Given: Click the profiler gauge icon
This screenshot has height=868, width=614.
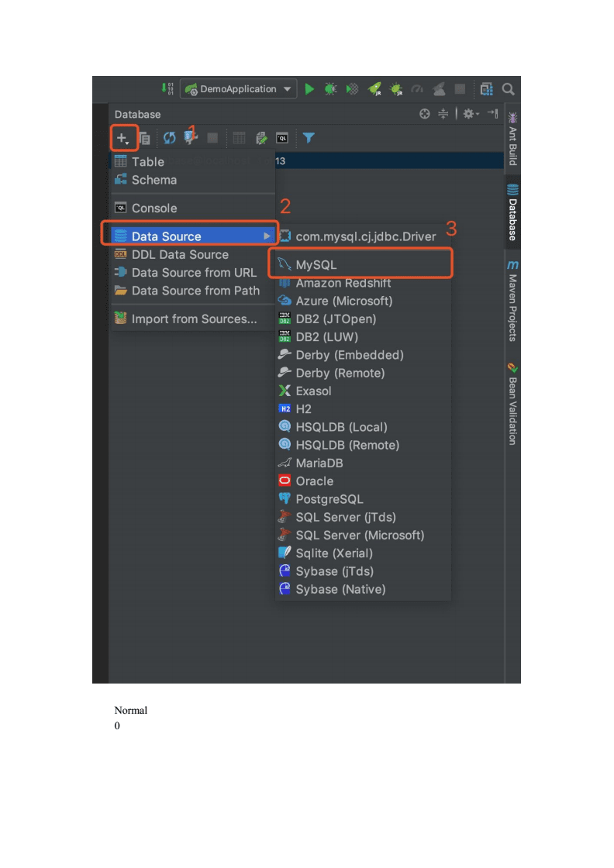Looking at the screenshot, I should pos(417,88).
